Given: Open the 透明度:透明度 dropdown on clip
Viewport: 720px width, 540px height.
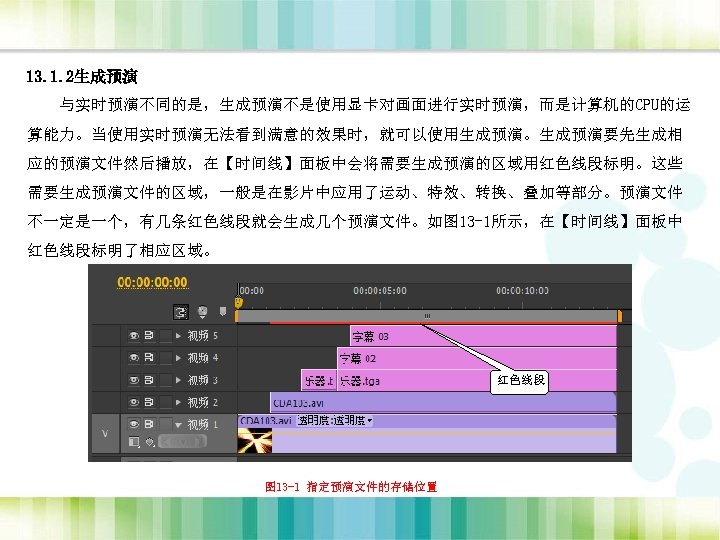Looking at the screenshot, I should tap(335, 420).
